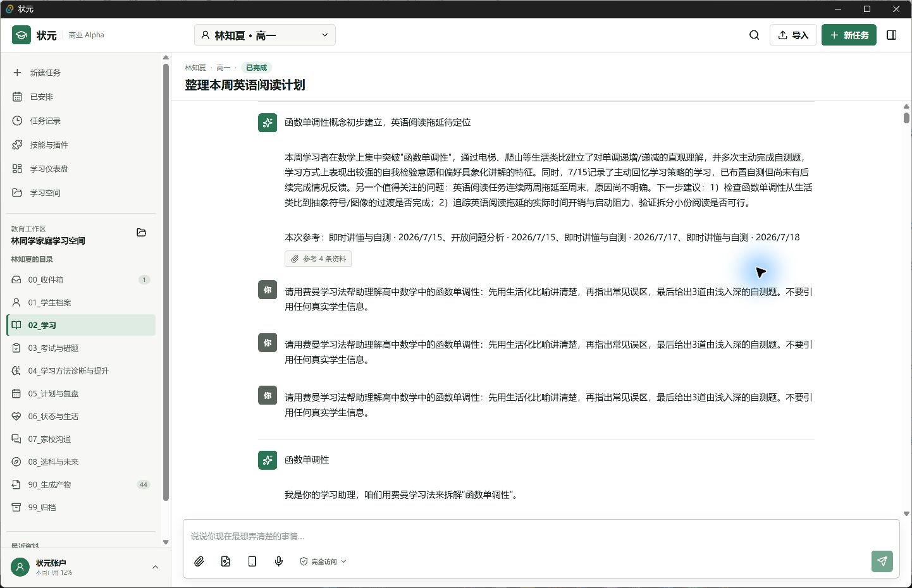Open 06_状态与生活 folder
The image size is (912, 588).
pyautogui.click(x=80, y=416)
